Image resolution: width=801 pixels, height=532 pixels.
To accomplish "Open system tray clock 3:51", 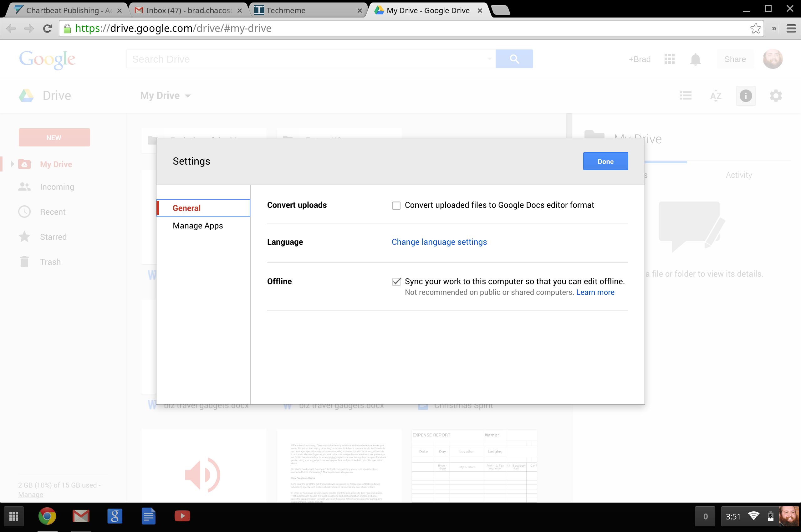I will pos(733,517).
